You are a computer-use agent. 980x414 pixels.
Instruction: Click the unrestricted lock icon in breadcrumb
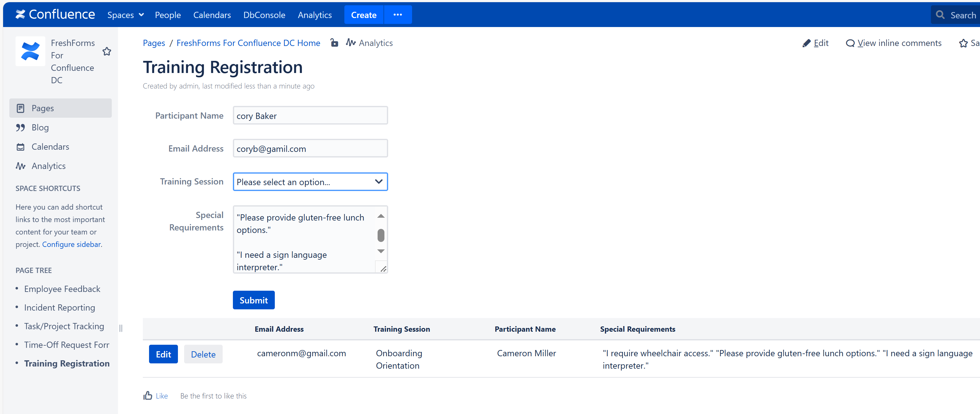tap(334, 43)
